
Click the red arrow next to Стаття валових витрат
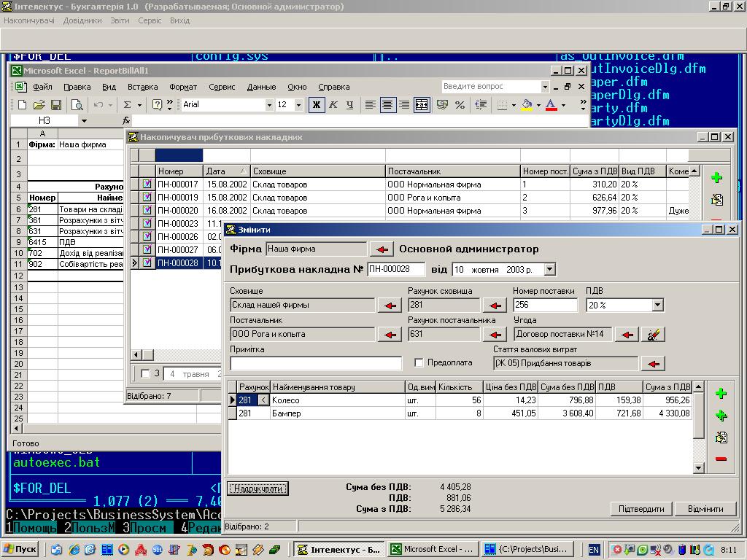[x=653, y=363]
